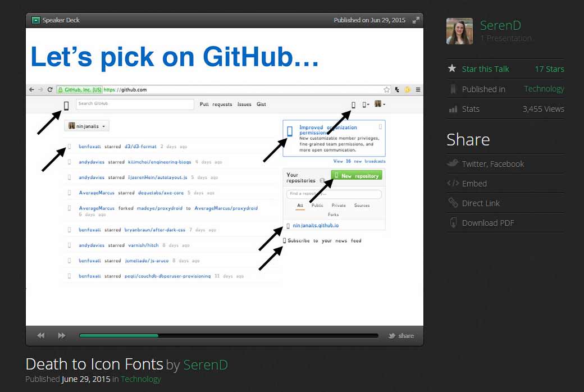The image size is (584, 392).
Task: Click the Speaker Deck logo icon
Action: 36,20
